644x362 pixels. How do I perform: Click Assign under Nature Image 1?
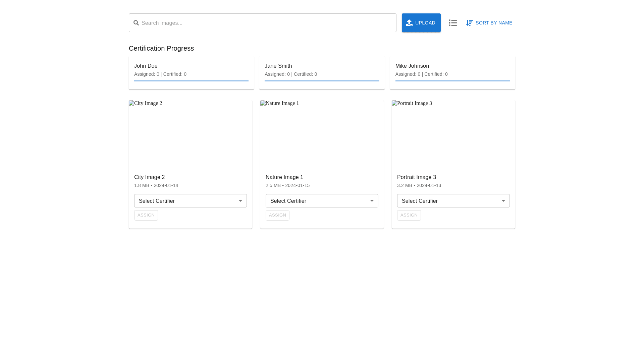point(277,215)
